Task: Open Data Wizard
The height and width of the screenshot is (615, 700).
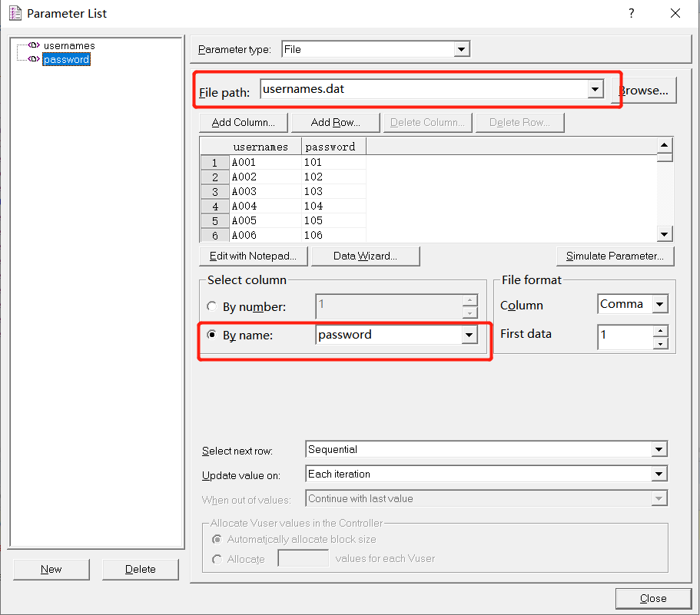Action: click(x=365, y=256)
